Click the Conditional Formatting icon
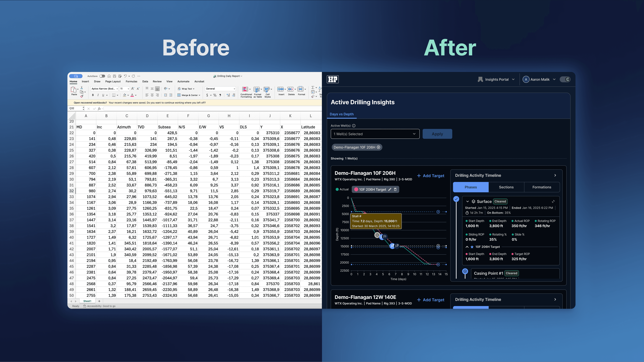 [x=245, y=89]
